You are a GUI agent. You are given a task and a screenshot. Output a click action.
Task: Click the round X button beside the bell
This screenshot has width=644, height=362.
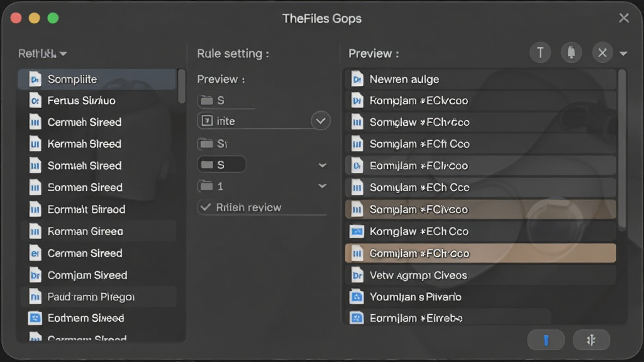tap(602, 53)
